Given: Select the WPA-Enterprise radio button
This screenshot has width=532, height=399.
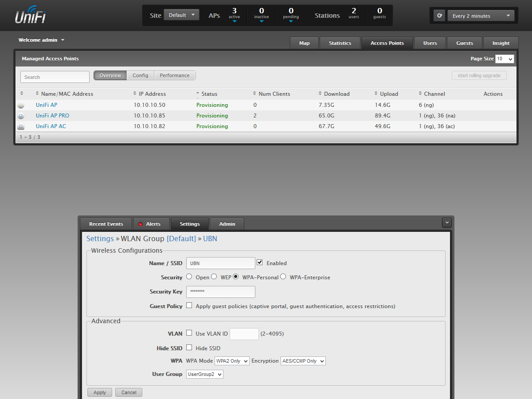Looking at the screenshot, I should click(283, 277).
